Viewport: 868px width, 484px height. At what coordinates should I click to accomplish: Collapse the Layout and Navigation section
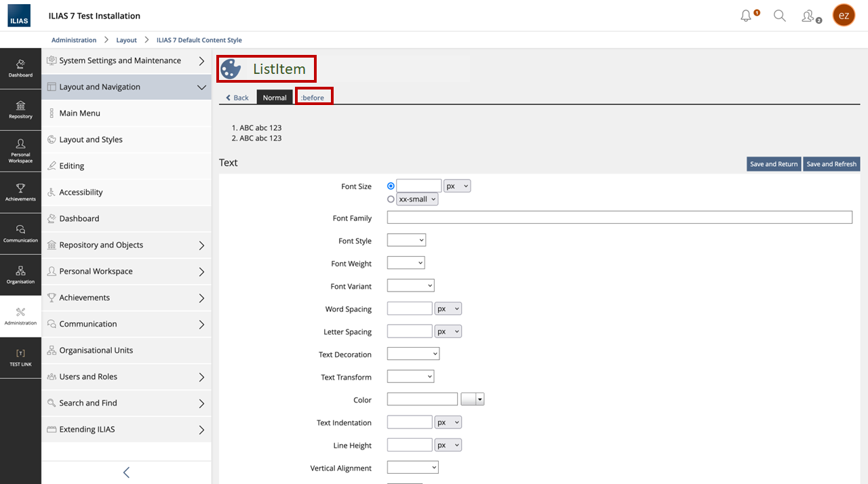click(x=201, y=87)
